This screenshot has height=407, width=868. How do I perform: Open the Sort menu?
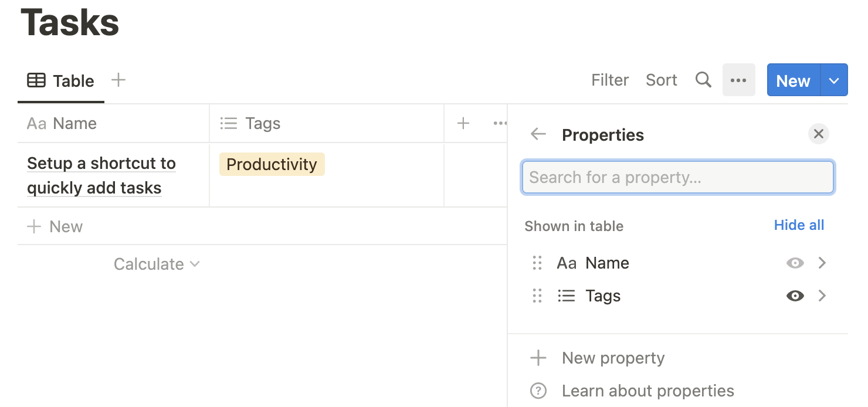[662, 80]
